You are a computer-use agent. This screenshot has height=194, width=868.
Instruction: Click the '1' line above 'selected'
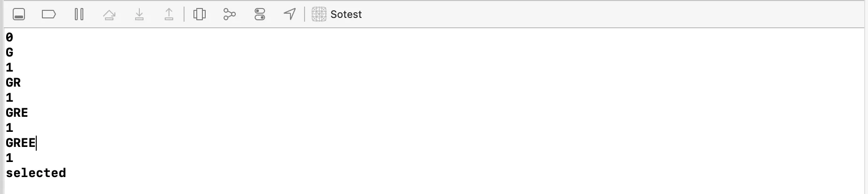click(9, 158)
